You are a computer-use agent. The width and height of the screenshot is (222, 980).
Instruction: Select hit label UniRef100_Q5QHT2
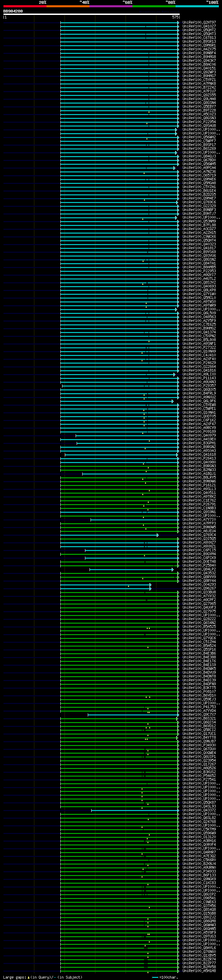(x=199, y=30)
